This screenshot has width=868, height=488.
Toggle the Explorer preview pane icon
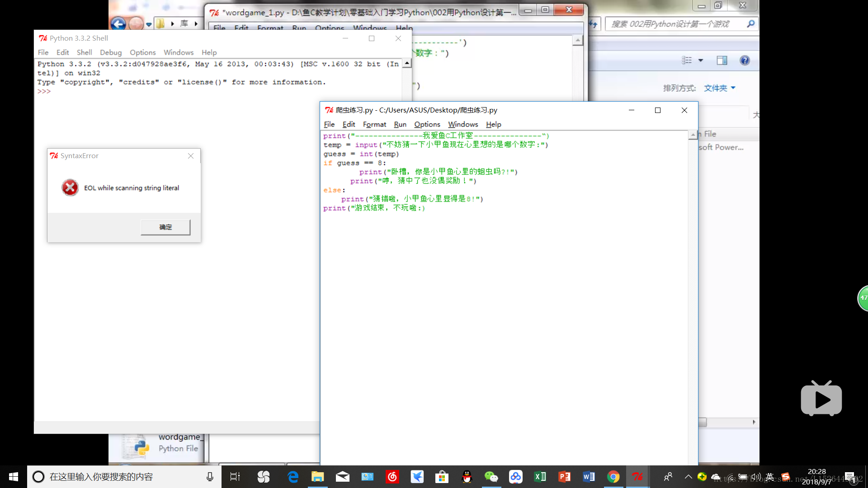[722, 61]
